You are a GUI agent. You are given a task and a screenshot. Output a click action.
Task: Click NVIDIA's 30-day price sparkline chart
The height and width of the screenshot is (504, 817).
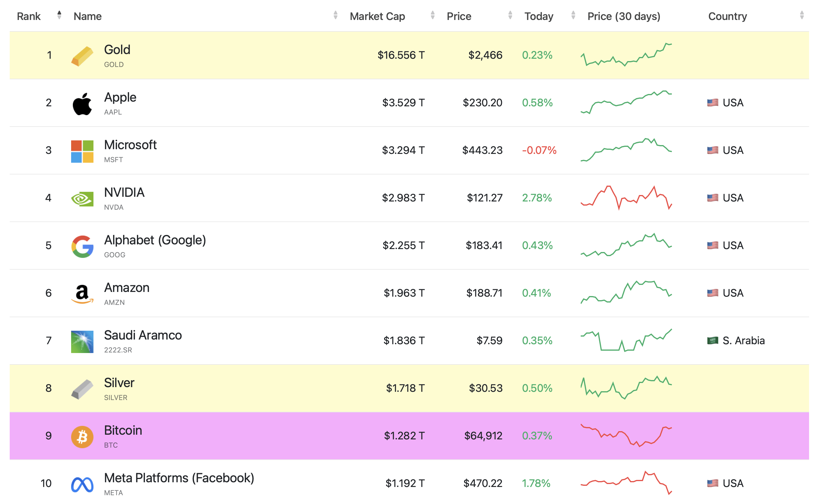click(x=626, y=198)
